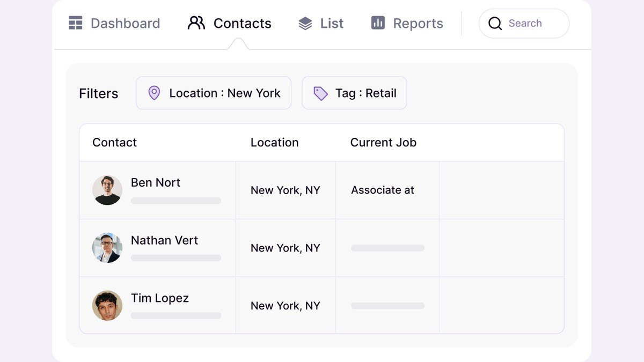The width and height of the screenshot is (644, 362).
Task: Click the Nathan Vert contact name
Action: pyautogui.click(x=164, y=240)
